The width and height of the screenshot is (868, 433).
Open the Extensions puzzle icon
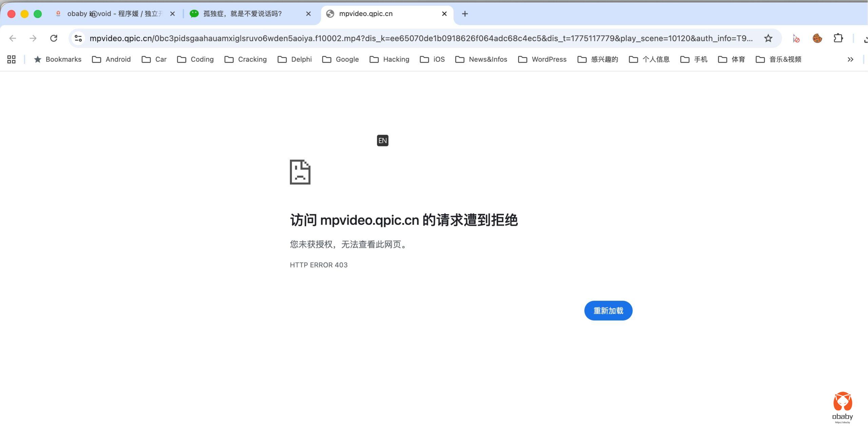(x=838, y=38)
